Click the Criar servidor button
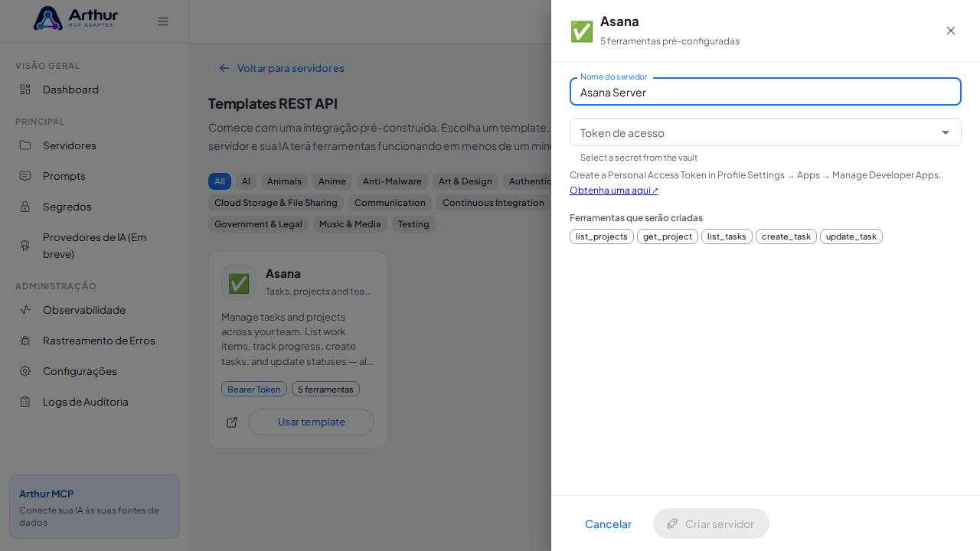Viewport: 980px width, 551px height. 711,523
